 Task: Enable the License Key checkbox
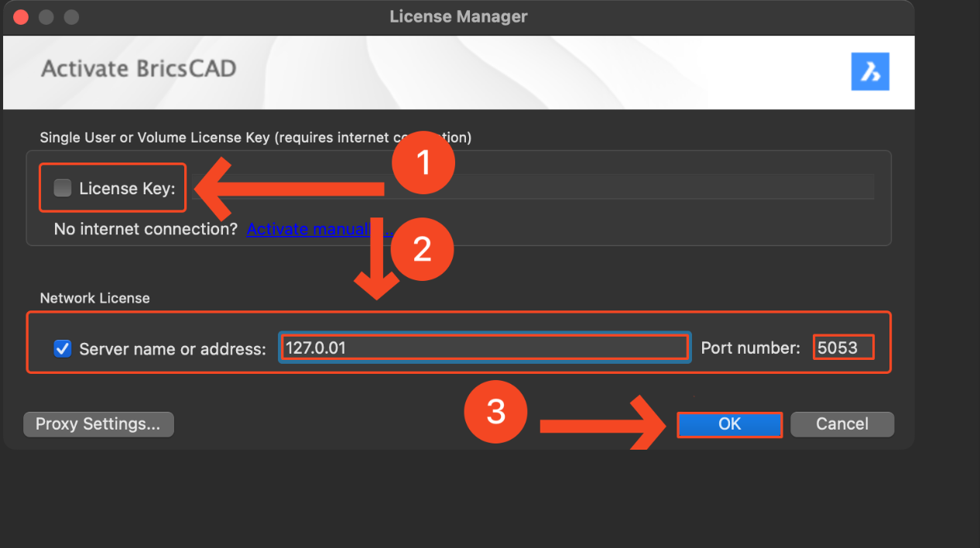point(63,188)
